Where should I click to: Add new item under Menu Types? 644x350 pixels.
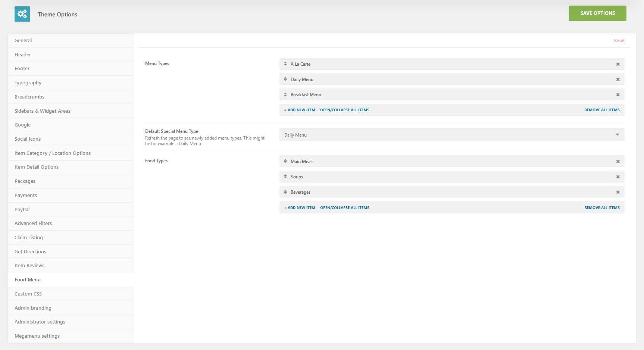coord(300,110)
